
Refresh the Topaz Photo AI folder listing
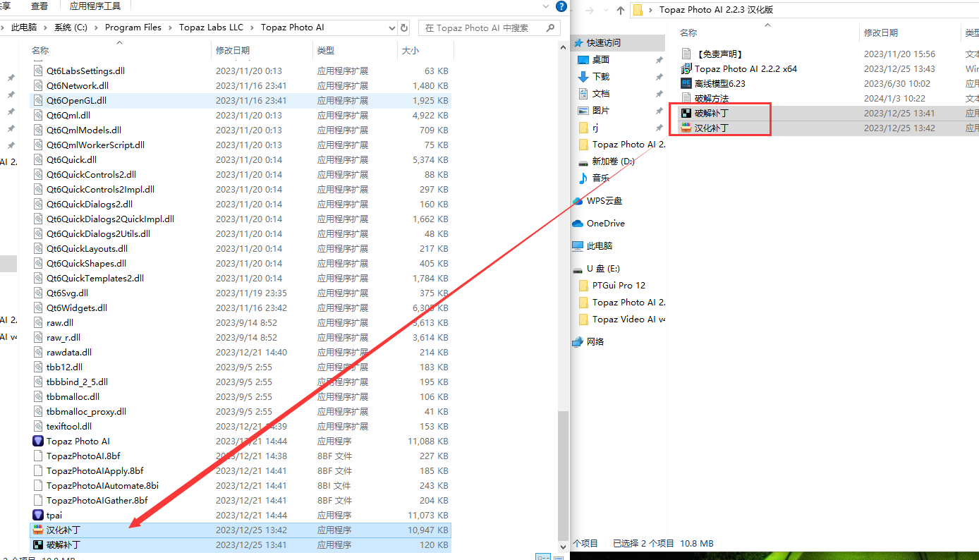click(404, 28)
